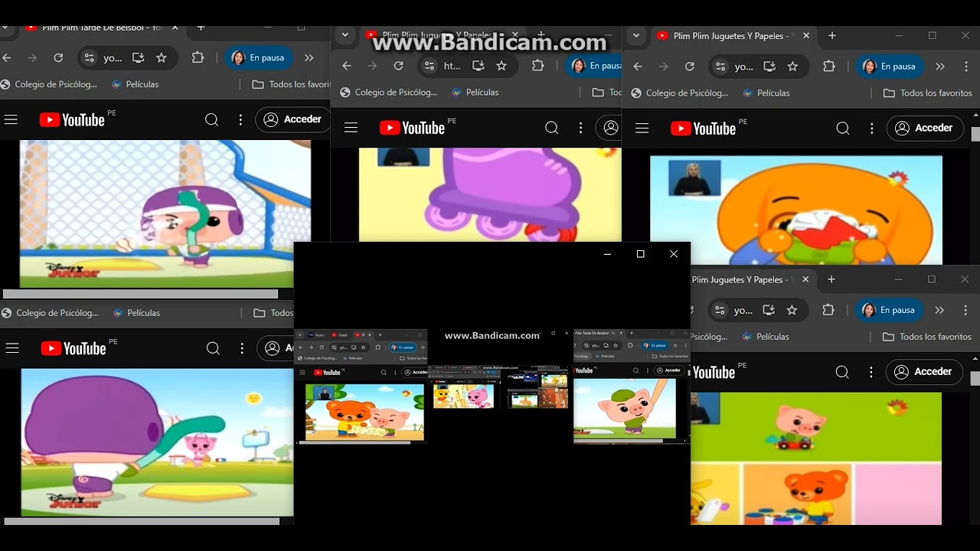Go to YouTube home logo in the Tarde De Beisbol window
This screenshot has width=980, height=551.
[72, 119]
